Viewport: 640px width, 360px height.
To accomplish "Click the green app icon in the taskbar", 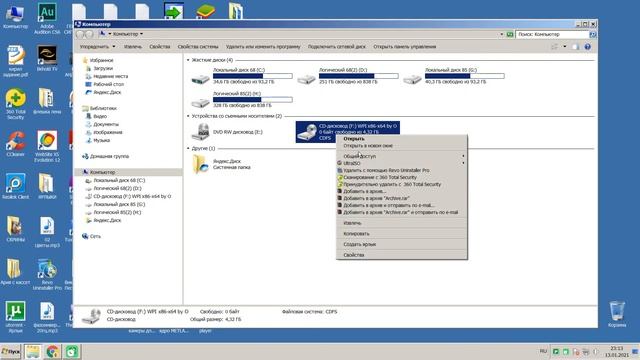I will (72, 351).
